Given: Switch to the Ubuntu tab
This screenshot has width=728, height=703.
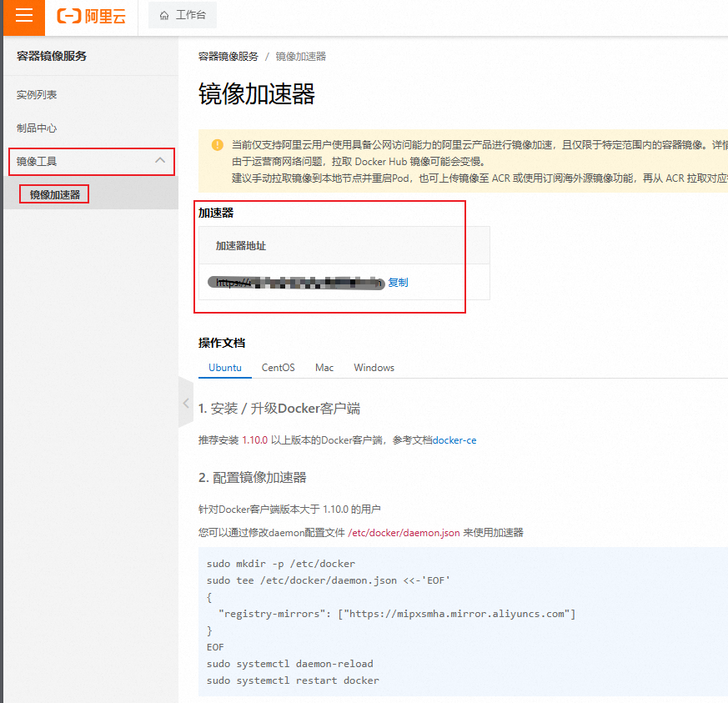Looking at the screenshot, I should coord(225,368).
